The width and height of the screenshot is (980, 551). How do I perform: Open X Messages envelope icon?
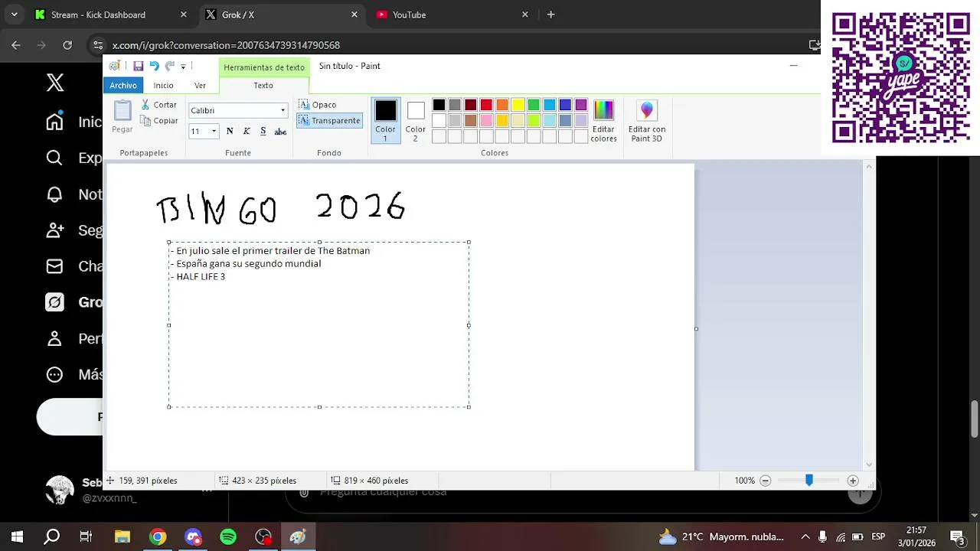pos(54,266)
